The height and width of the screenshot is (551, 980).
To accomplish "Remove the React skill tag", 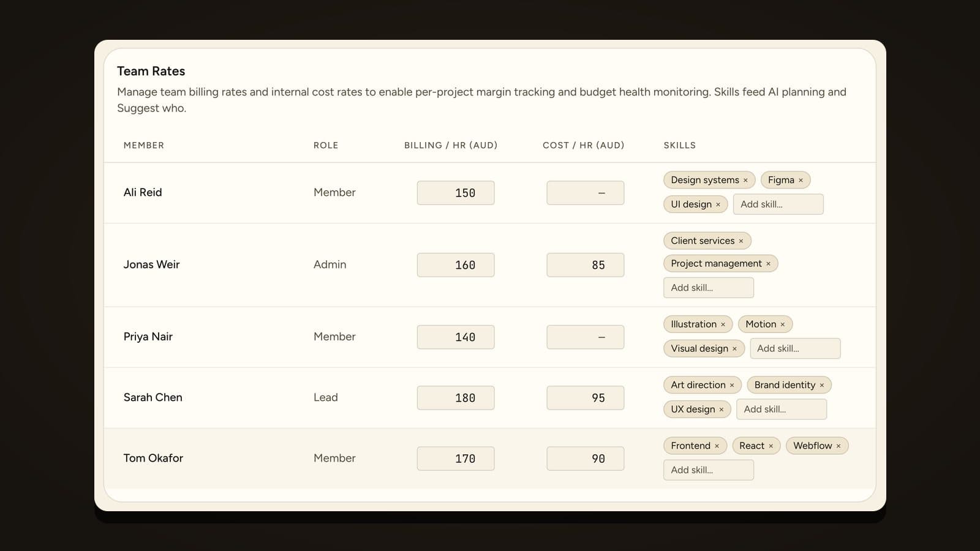I will (x=771, y=446).
